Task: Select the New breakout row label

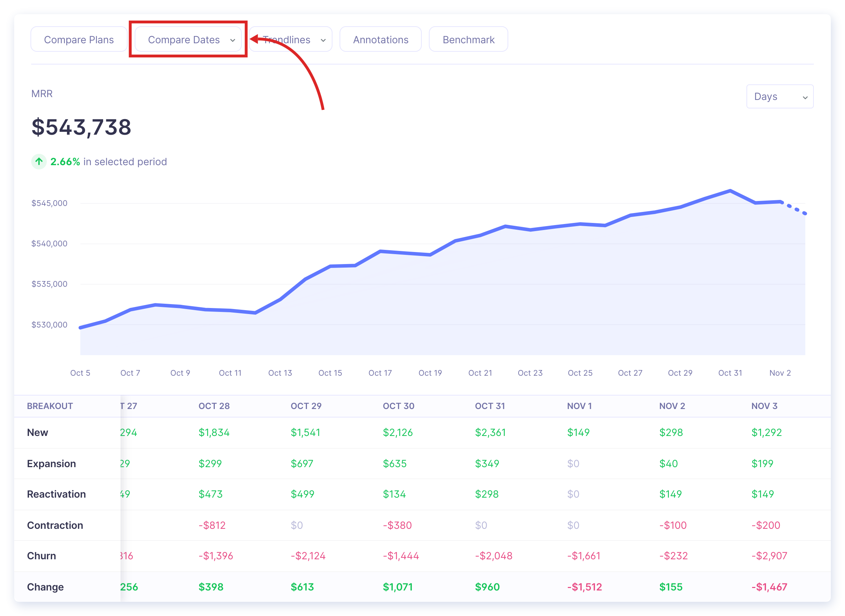Action: 38,432
